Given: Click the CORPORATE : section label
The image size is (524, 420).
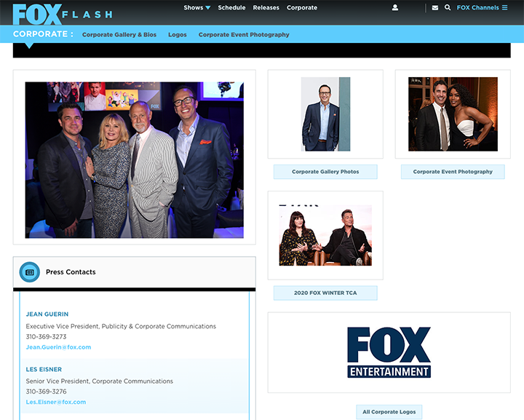Looking at the screenshot, I should coord(43,34).
